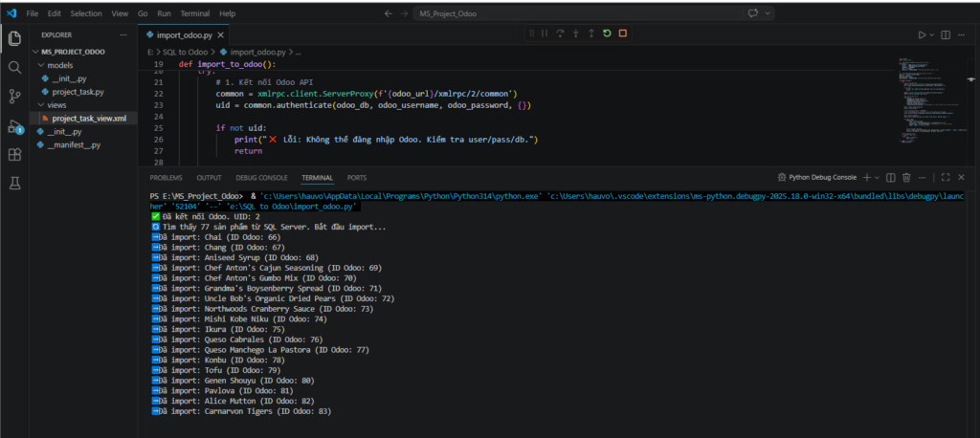
Task: Open the Testing flask icon view
Action: pos(14,182)
